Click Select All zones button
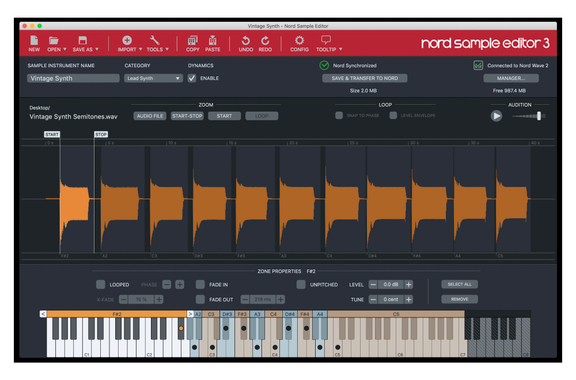Viewport: 576px width, 380px height. 460,284
